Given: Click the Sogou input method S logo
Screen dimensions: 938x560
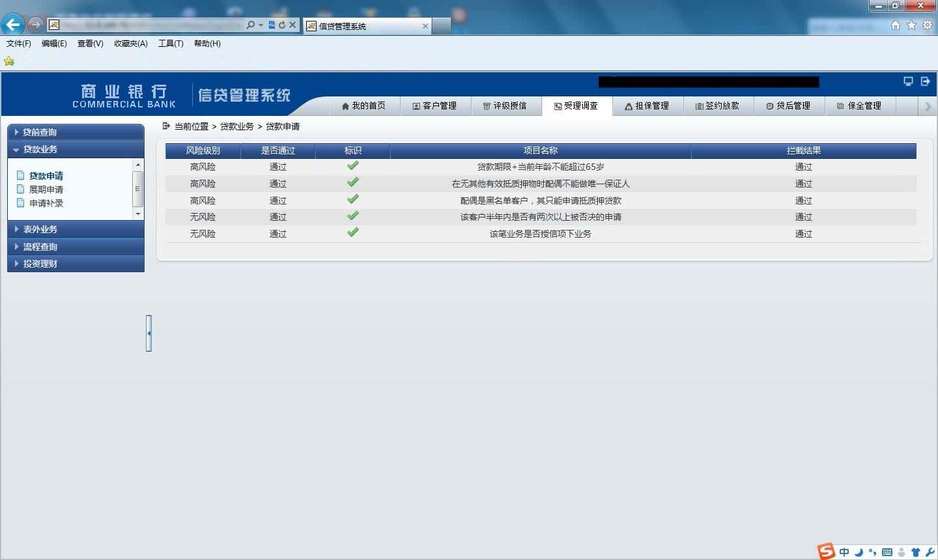Looking at the screenshot, I should click(827, 551).
